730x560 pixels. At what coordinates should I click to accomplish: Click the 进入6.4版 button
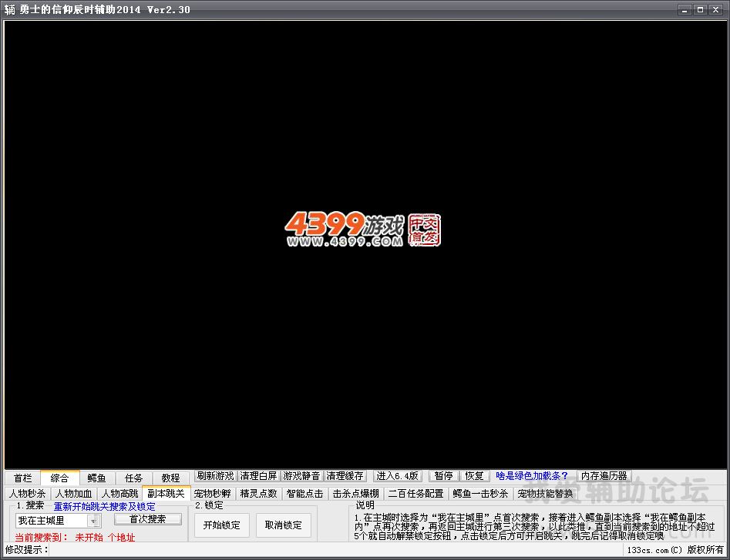coord(398,476)
